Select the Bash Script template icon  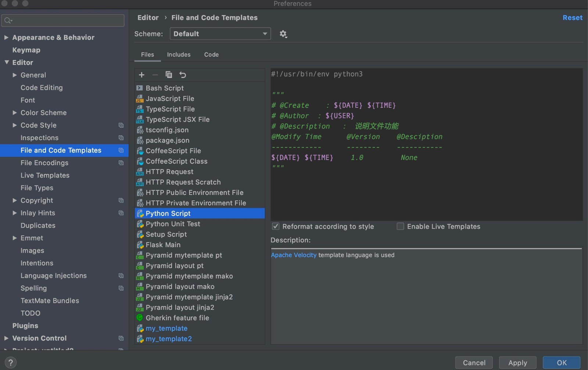[140, 88]
